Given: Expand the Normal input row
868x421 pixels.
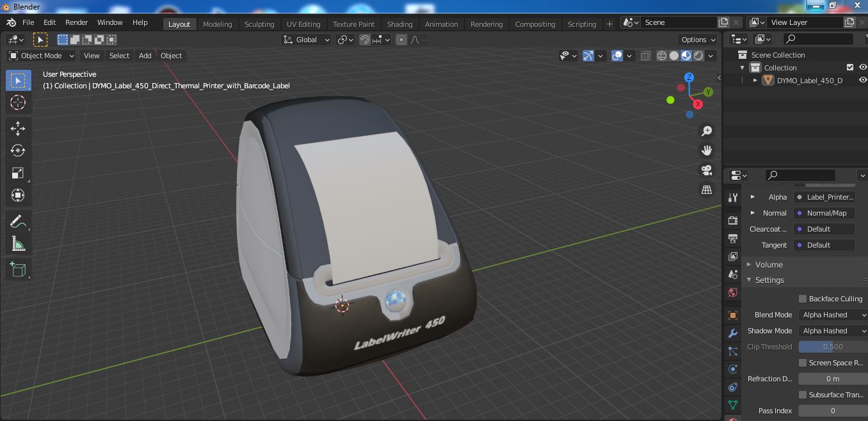Looking at the screenshot, I should click(x=753, y=213).
